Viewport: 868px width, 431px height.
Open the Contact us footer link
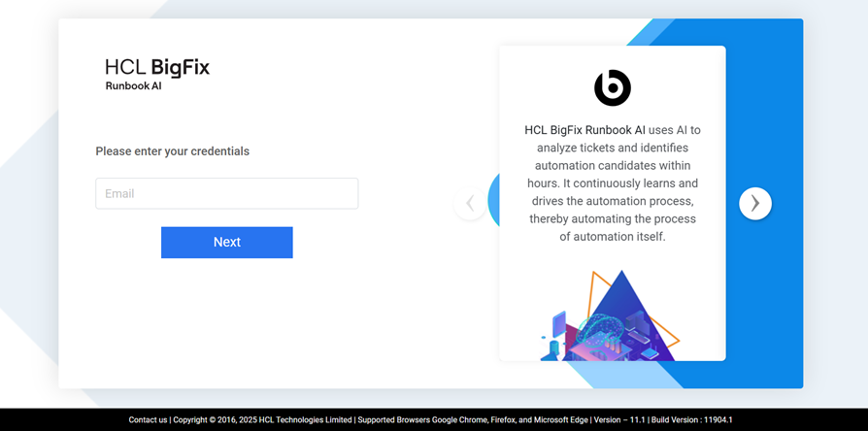148,420
